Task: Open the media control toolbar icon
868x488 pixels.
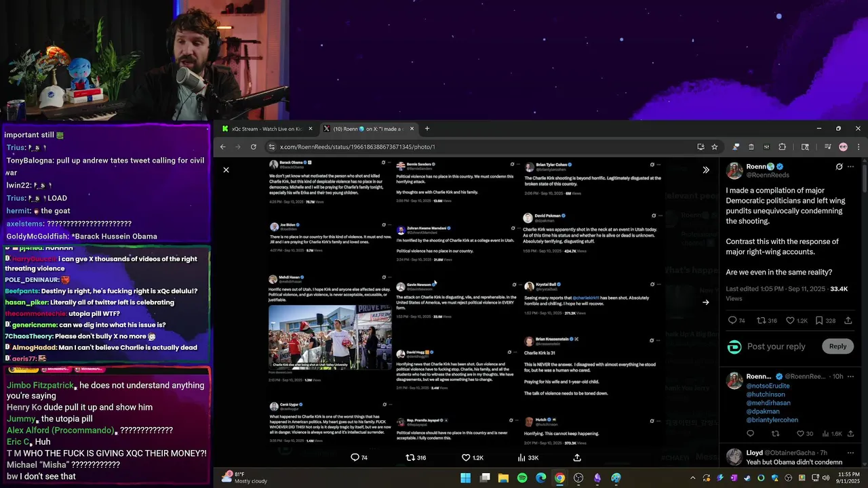Action: 828,147
